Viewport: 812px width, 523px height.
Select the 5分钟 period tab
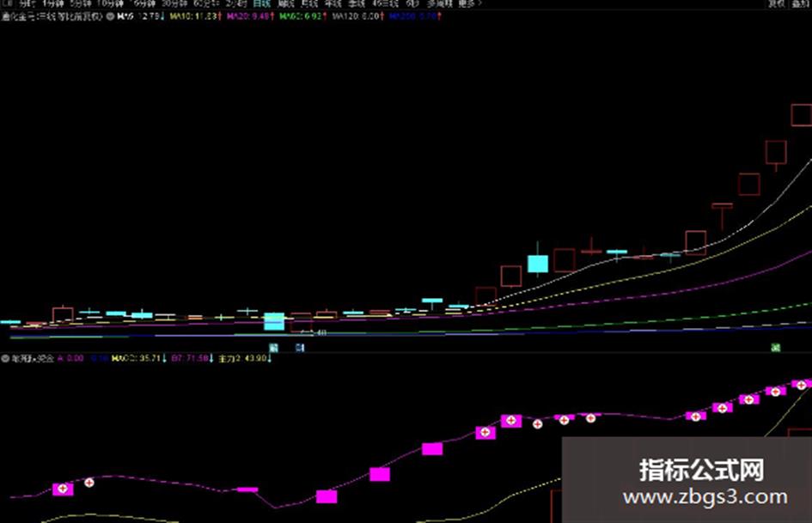(x=81, y=3)
